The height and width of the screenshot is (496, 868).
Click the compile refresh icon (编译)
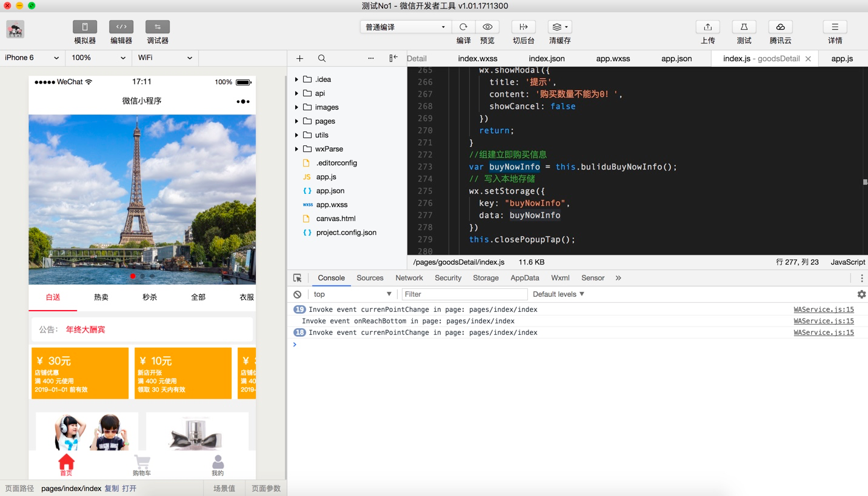(463, 27)
